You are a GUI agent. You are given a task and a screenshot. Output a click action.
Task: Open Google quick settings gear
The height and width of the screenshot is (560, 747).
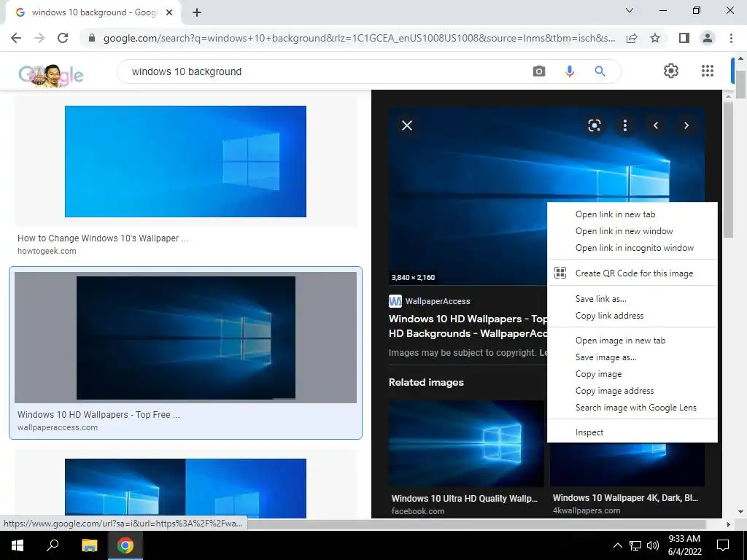(x=671, y=71)
